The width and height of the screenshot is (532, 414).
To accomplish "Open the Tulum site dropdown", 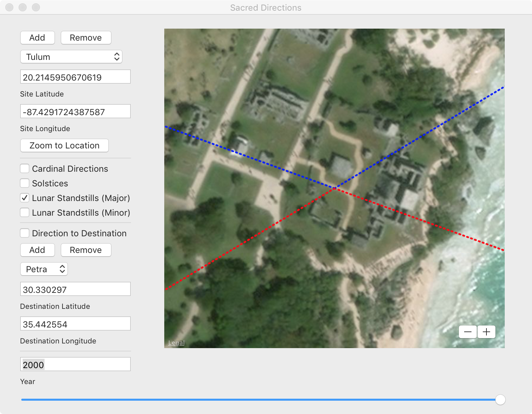I will click(71, 57).
